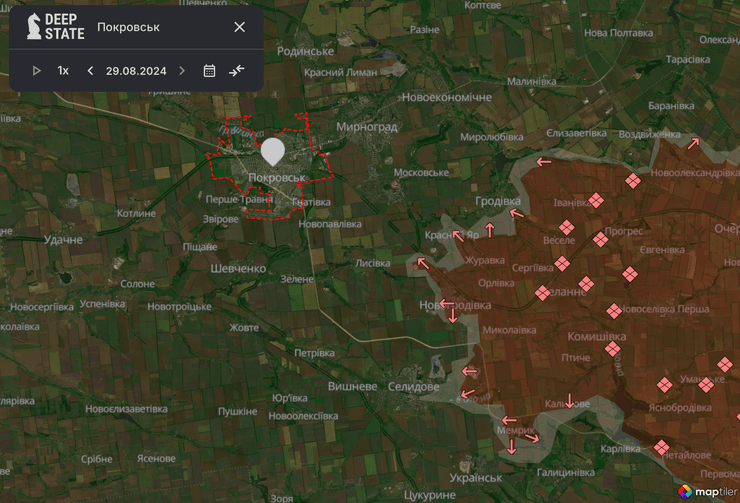
Task: Click the downward arrow below Новогродівка
Action: (x=452, y=316)
